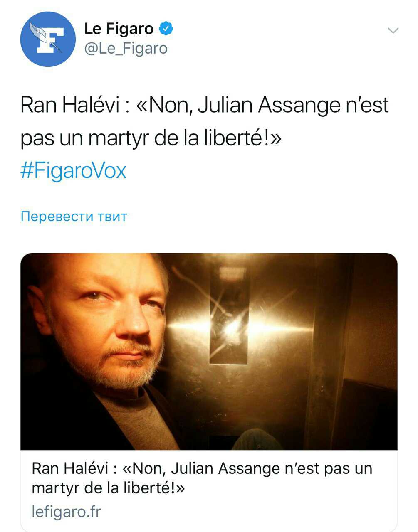Open the #FigaroVox hashtag

point(73,171)
